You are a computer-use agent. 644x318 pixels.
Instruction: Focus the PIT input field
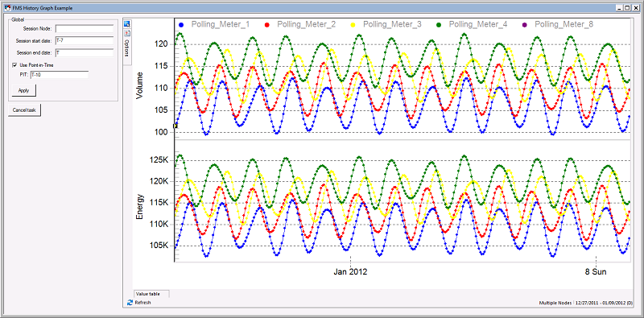59,75
